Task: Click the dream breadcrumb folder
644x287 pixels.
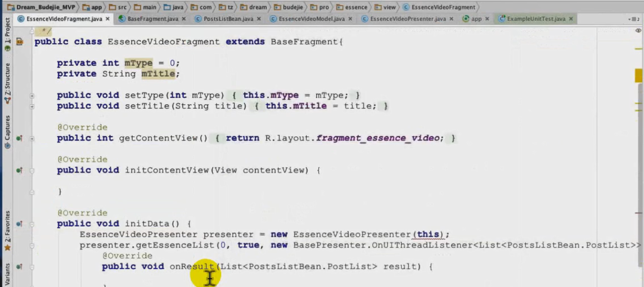Action: [x=253, y=7]
